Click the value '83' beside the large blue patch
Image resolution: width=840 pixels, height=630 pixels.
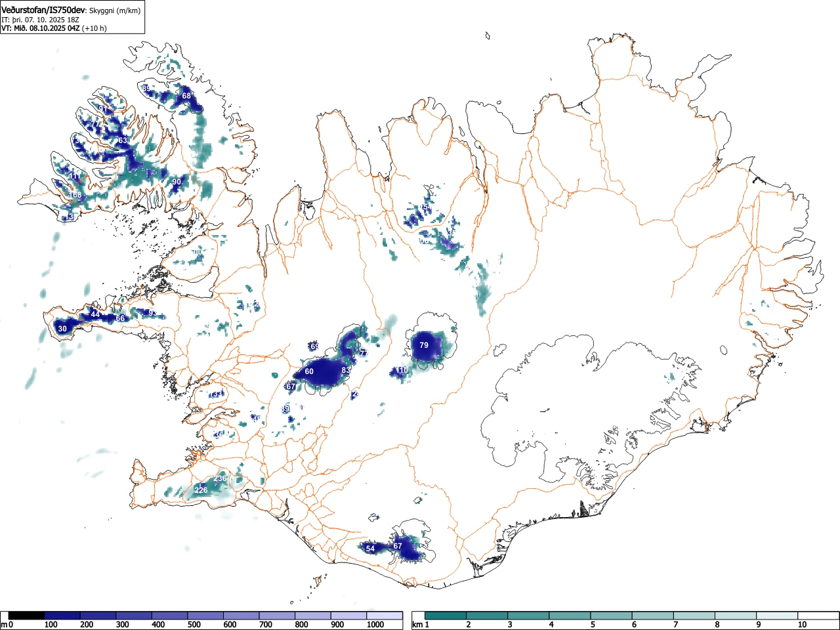[346, 370]
